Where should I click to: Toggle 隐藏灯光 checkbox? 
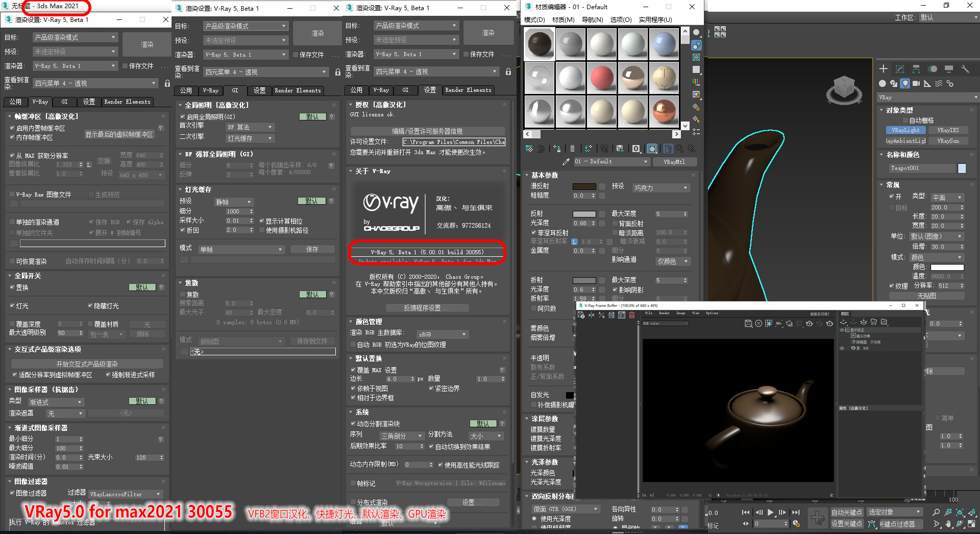tap(90, 306)
